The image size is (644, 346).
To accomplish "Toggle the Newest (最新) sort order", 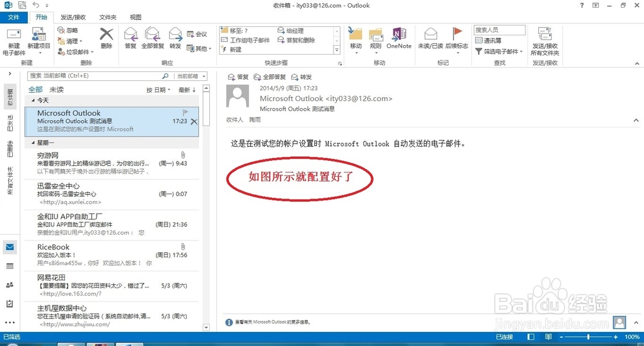I will click(x=187, y=90).
